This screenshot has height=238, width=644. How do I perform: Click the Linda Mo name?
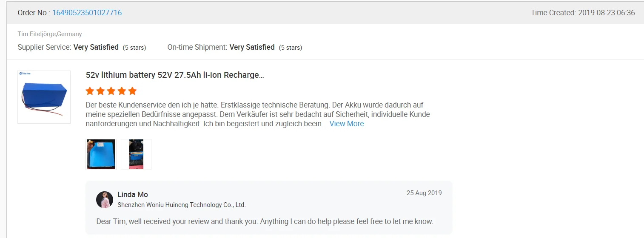tap(133, 195)
